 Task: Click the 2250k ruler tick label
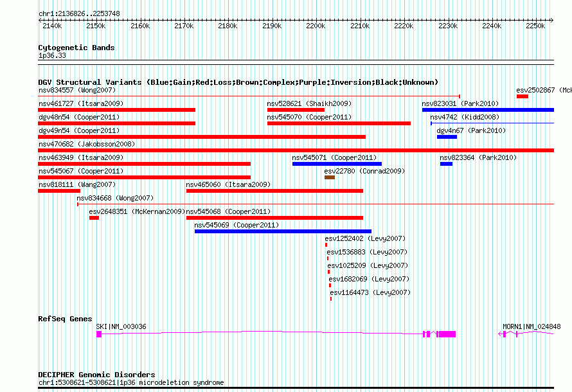click(x=535, y=26)
